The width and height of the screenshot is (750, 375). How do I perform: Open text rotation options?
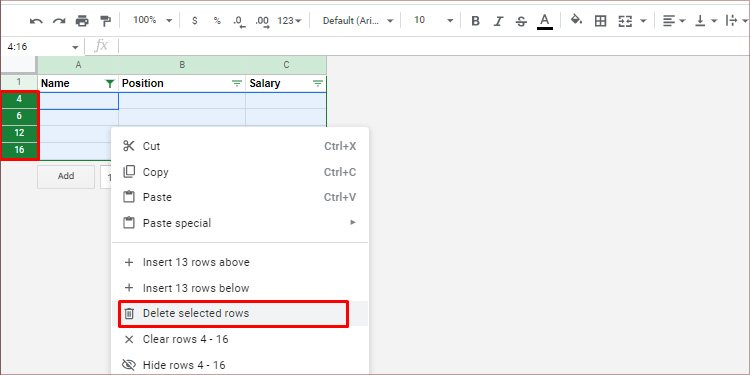tap(737, 21)
